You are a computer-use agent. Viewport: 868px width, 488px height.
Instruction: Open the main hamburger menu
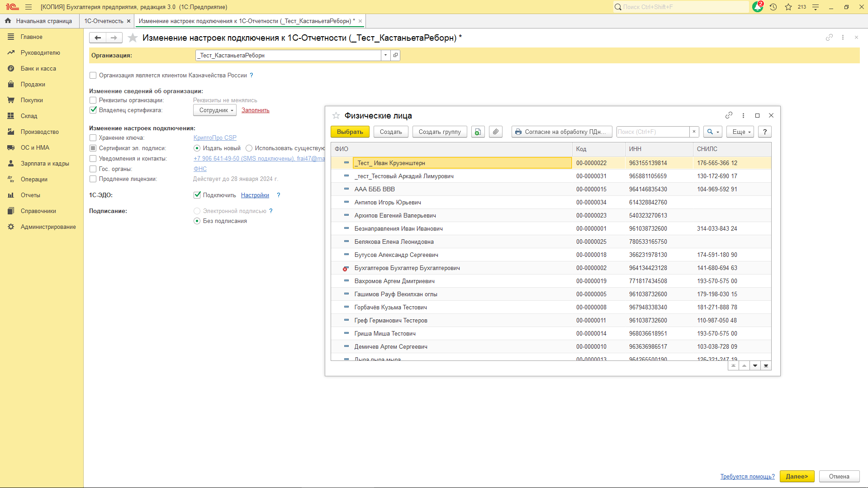coord(28,7)
